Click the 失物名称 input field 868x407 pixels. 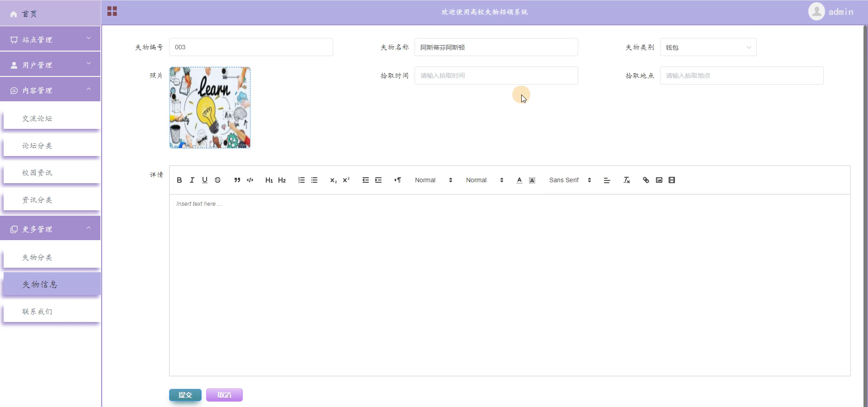tap(496, 47)
